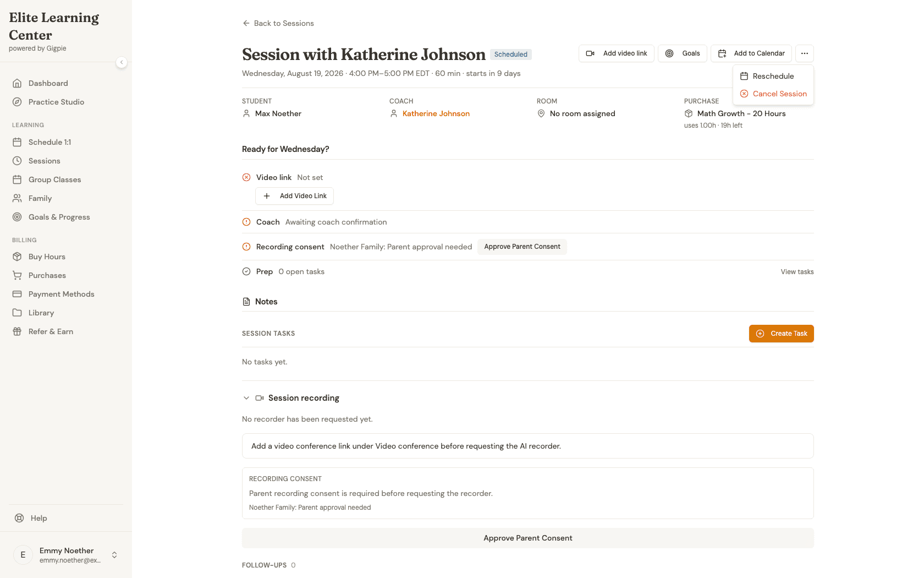Click the wide Approve Parent Consent bar
Screen dimensions: 924x578
click(528, 538)
